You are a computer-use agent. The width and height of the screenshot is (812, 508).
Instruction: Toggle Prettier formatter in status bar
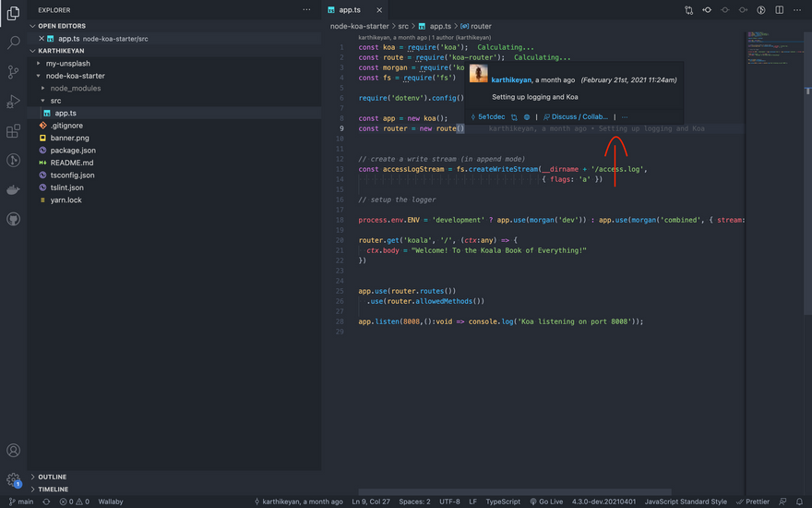pos(753,502)
